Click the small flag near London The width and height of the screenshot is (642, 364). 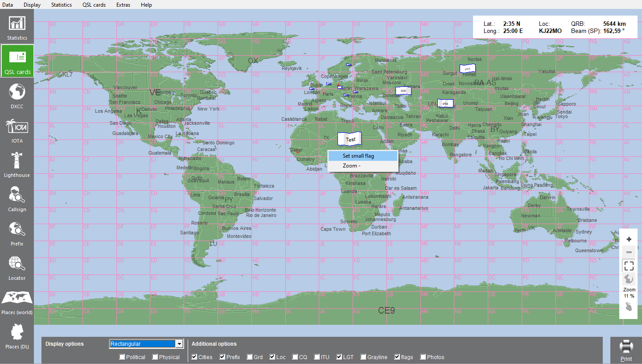[x=312, y=89]
